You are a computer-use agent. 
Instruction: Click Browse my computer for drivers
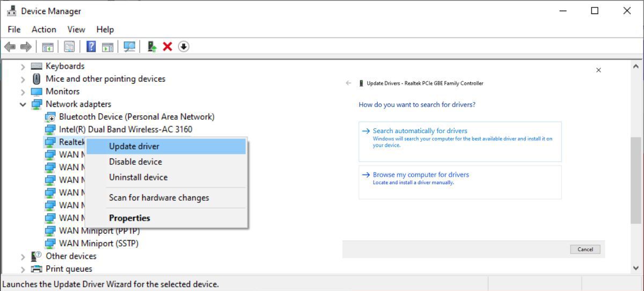(x=421, y=174)
